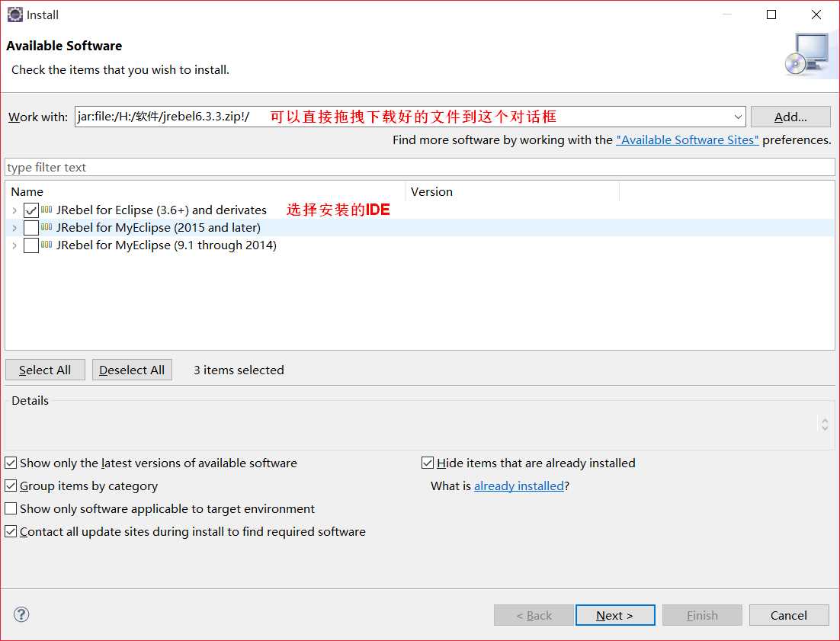The width and height of the screenshot is (840, 641).
Task: Click the Details panel scroll stepper
Action: pyautogui.click(x=825, y=425)
